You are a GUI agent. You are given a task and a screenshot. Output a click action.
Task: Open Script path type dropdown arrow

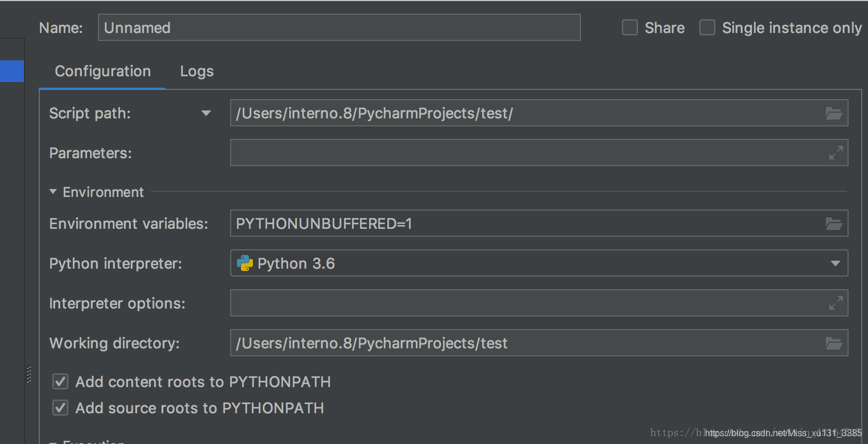(206, 113)
